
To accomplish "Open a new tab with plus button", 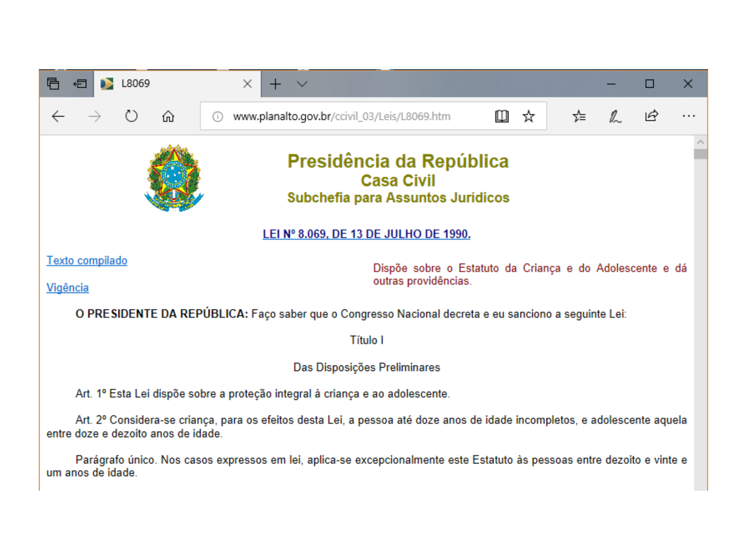I will [275, 84].
